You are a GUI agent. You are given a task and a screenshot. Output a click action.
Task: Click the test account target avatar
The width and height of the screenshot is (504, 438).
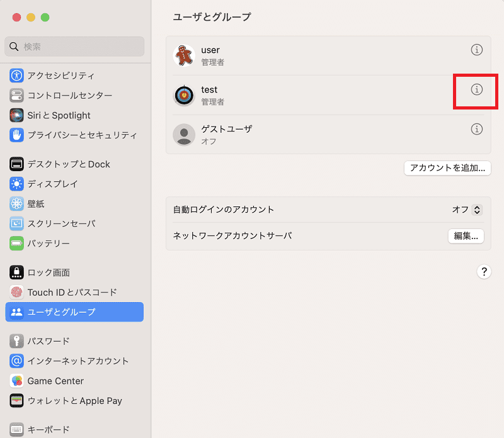tap(184, 95)
